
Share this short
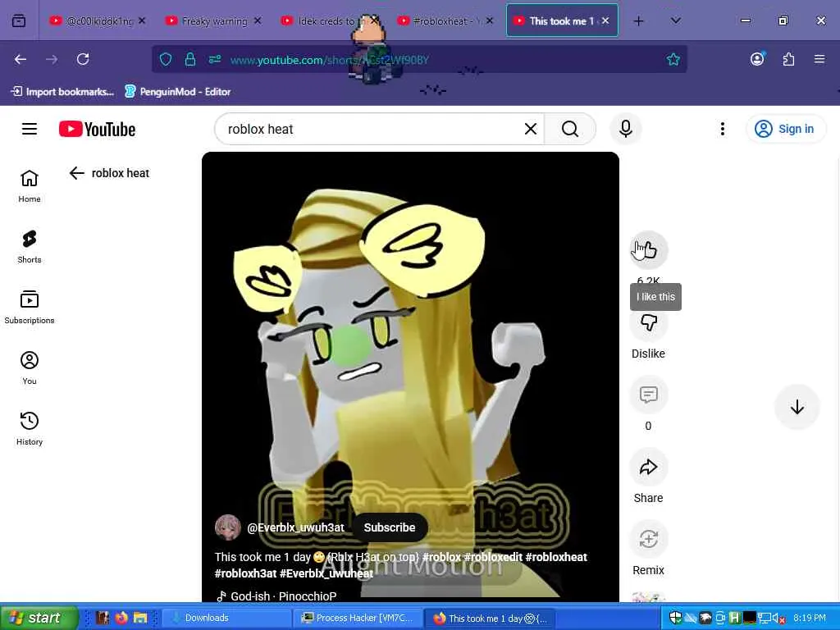tap(648, 467)
